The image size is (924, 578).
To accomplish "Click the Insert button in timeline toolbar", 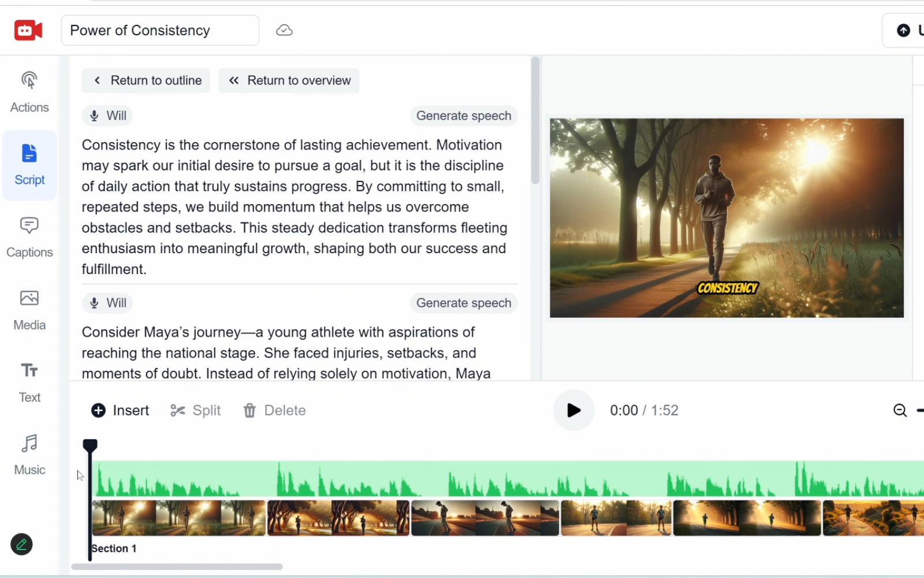I will pyautogui.click(x=120, y=410).
